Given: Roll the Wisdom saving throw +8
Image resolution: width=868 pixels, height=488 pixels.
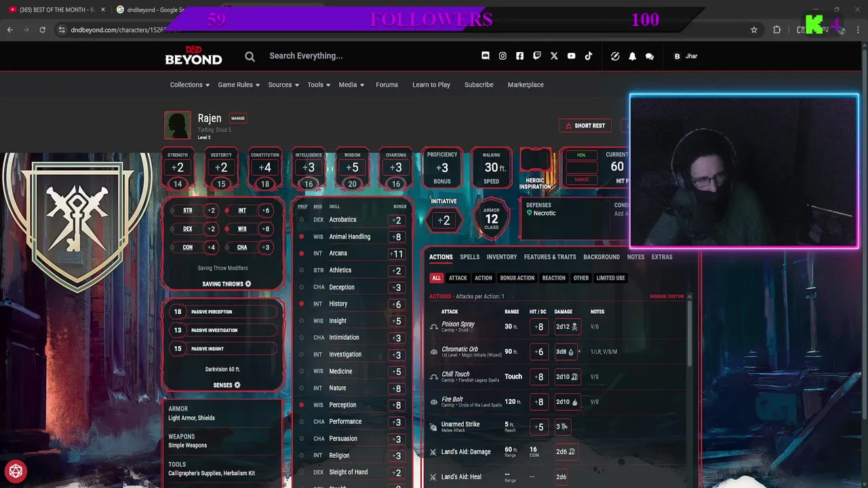Looking at the screenshot, I should 266,229.
